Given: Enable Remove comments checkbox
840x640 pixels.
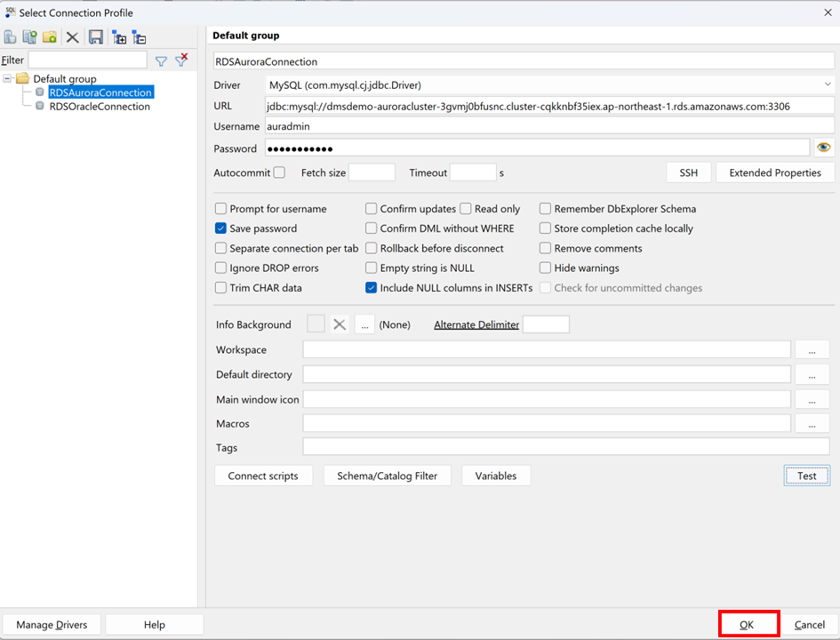Looking at the screenshot, I should [546, 248].
